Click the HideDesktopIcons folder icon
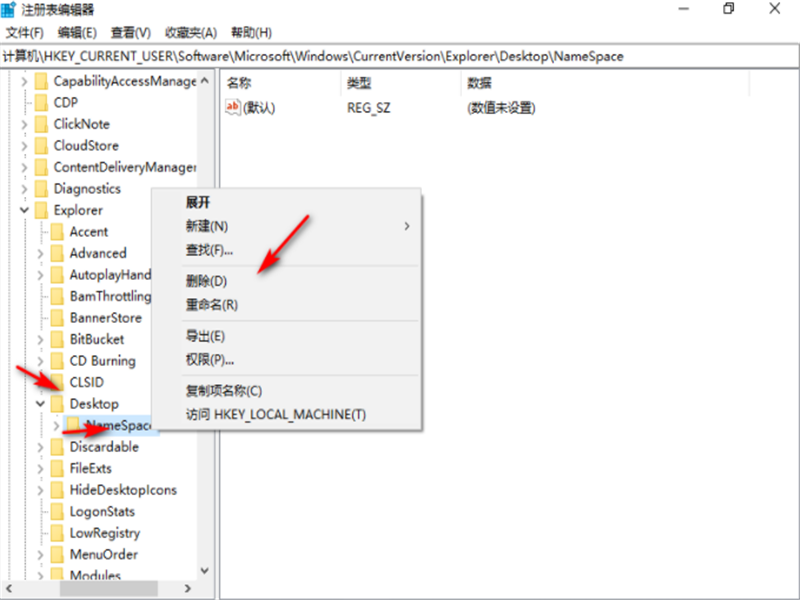The width and height of the screenshot is (800, 600). coord(57,490)
